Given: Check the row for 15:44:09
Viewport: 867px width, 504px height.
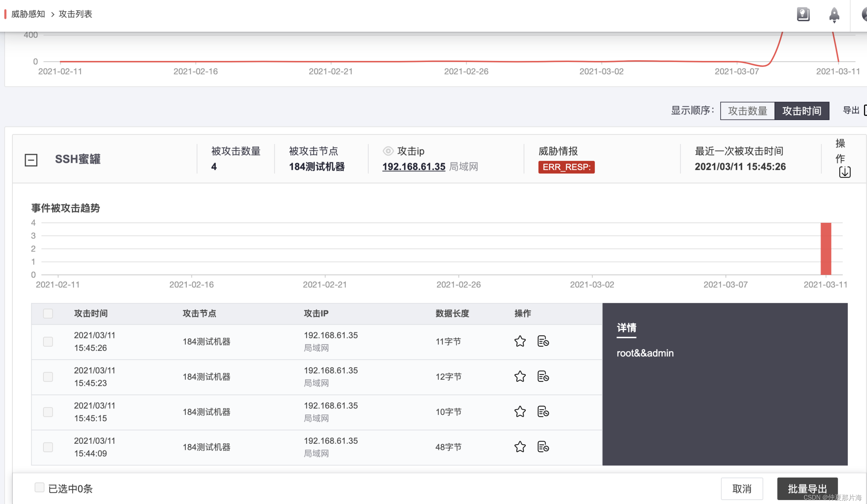Looking at the screenshot, I should (48, 447).
